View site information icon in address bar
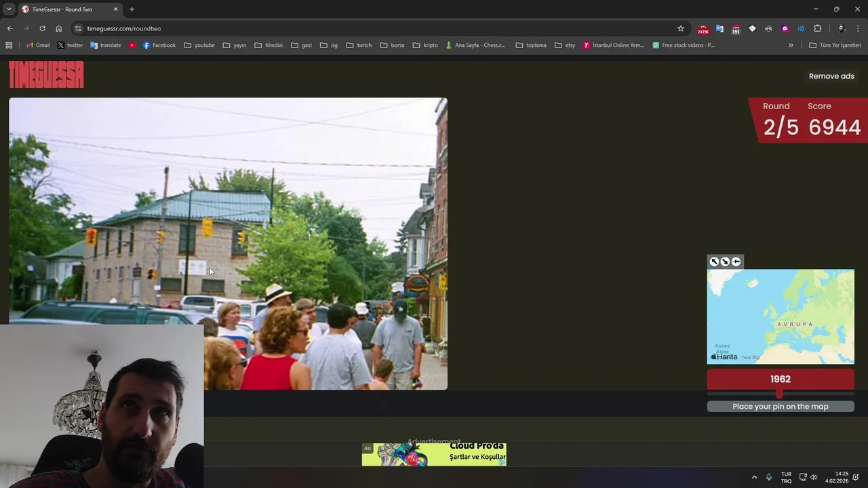The height and width of the screenshot is (488, 868). pyautogui.click(x=78, y=28)
